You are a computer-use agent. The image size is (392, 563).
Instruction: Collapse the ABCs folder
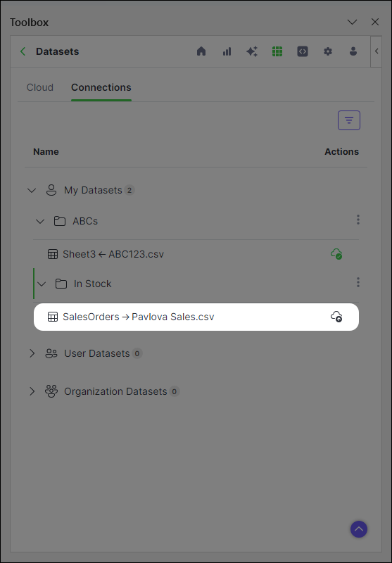click(40, 221)
